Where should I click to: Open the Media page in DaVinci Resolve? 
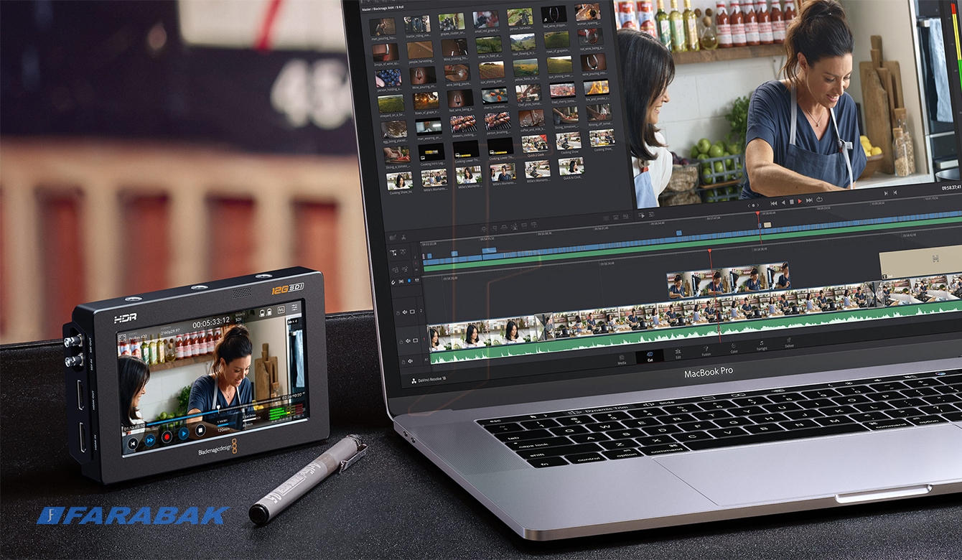(x=622, y=359)
